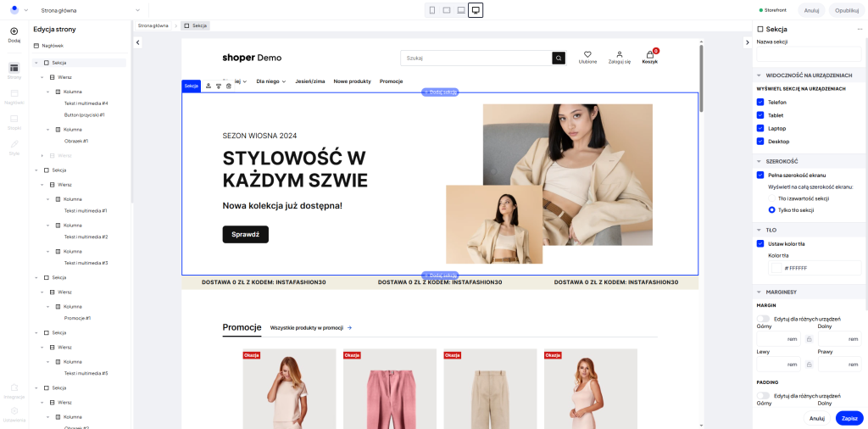The image size is (868, 429).
Task: Open section options three-dots menu
Action: [x=860, y=29]
